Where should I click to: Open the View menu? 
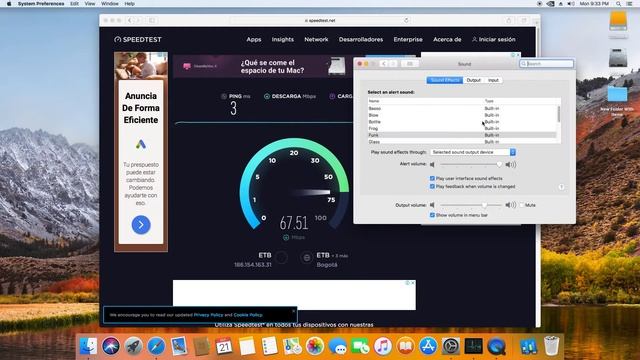(89, 4)
